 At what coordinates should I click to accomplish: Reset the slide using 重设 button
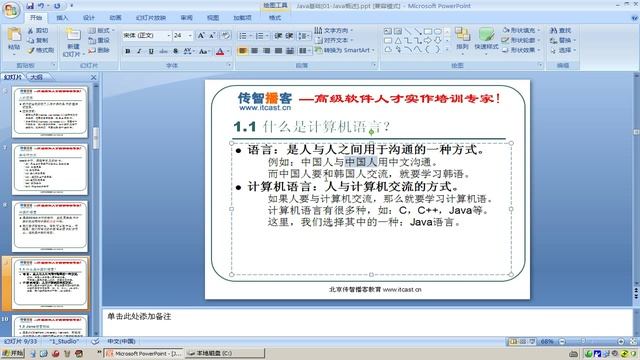click(99, 40)
